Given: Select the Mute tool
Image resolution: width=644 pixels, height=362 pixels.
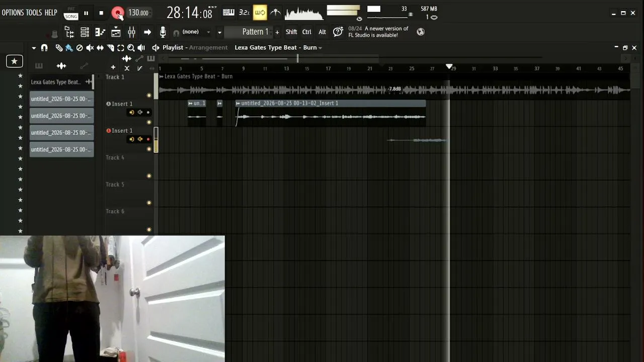Looking at the screenshot, I should [x=90, y=48].
